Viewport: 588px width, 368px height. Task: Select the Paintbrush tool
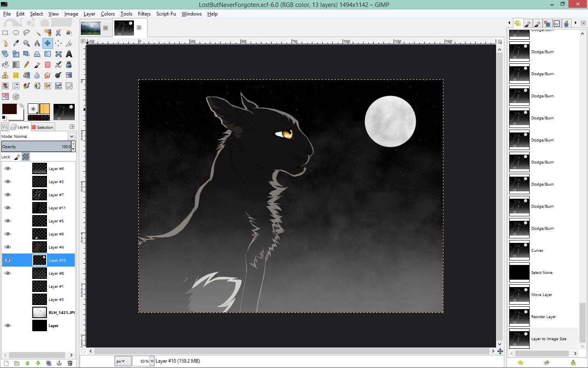[x=37, y=65]
